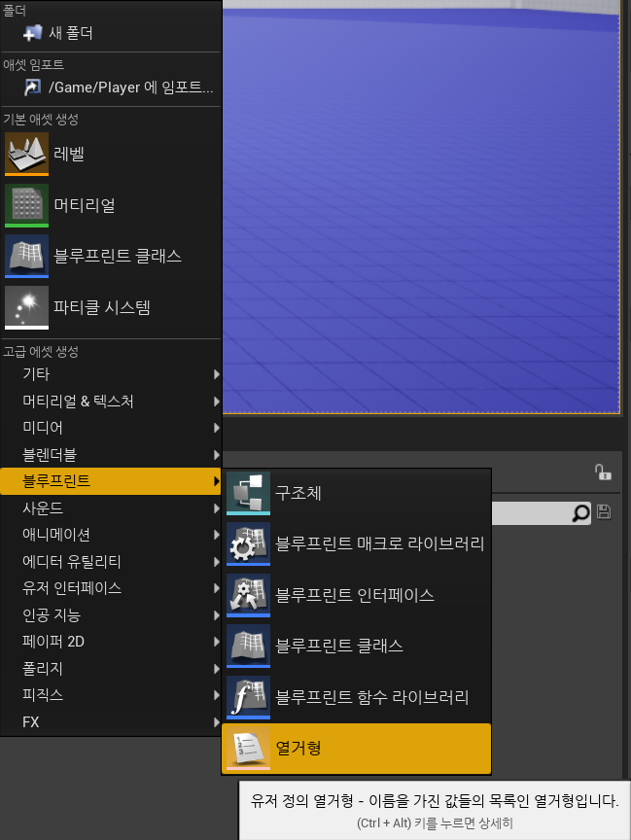Click the save search floppy icon
631x840 pixels.
pyautogui.click(x=604, y=512)
